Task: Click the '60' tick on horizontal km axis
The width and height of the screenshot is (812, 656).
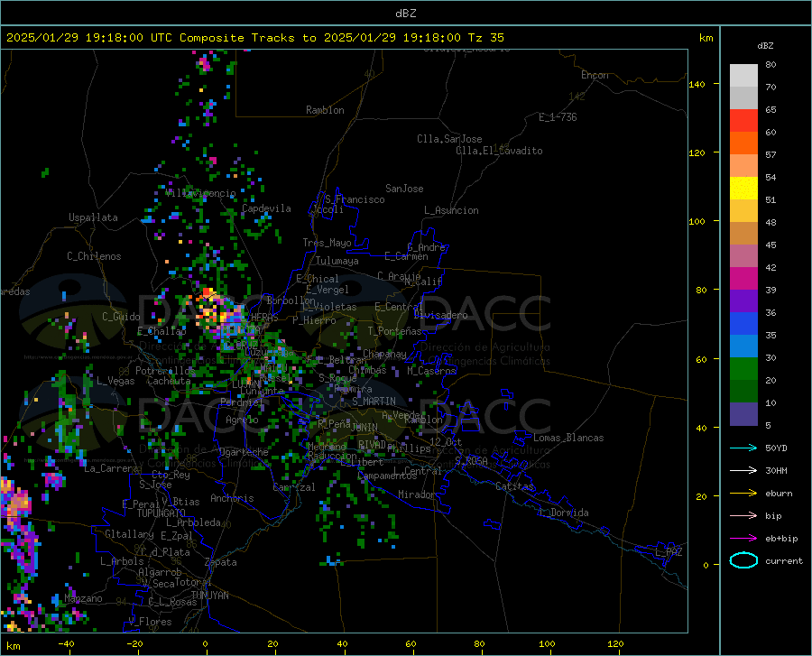Action: tap(411, 644)
